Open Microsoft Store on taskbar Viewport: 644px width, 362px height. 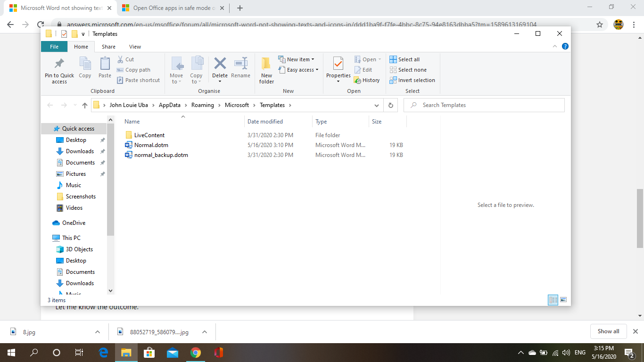[x=149, y=353]
